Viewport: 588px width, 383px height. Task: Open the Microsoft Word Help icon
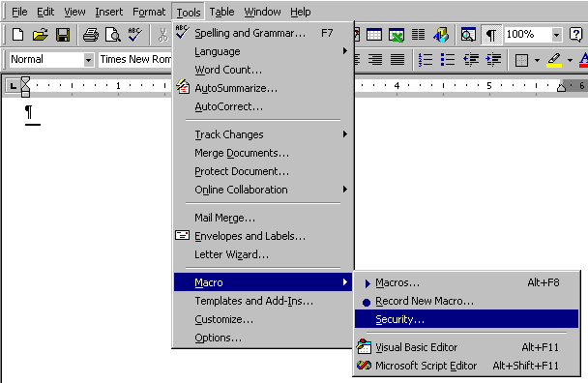point(575,35)
